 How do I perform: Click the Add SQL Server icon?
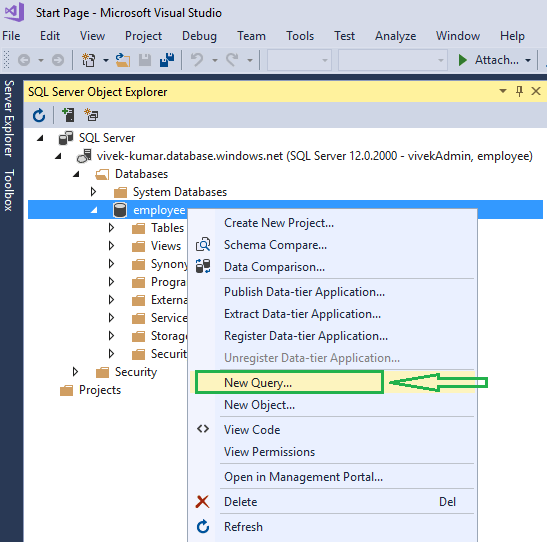tap(68, 115)
